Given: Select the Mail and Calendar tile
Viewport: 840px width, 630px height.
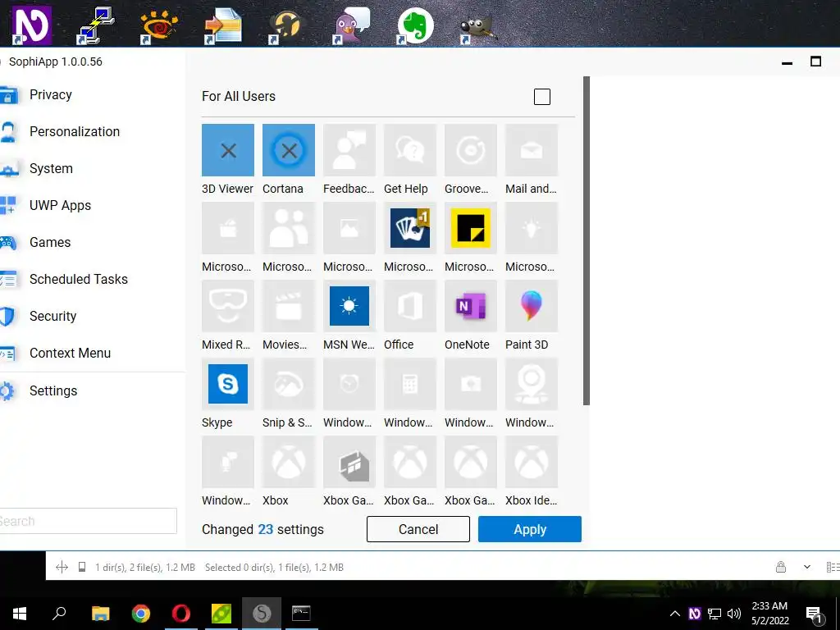Looking at the screenshot, I should [532, 150].
